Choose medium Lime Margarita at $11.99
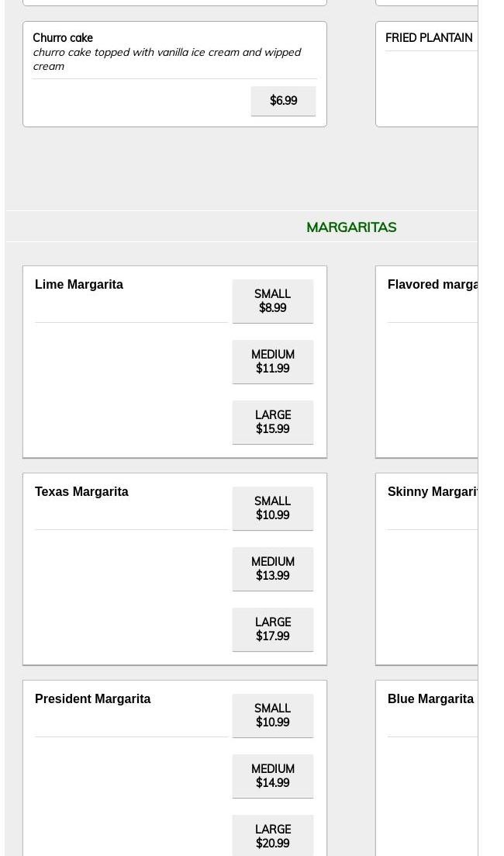504x856 pixels. pyautogui.click(x=273, y=362)
